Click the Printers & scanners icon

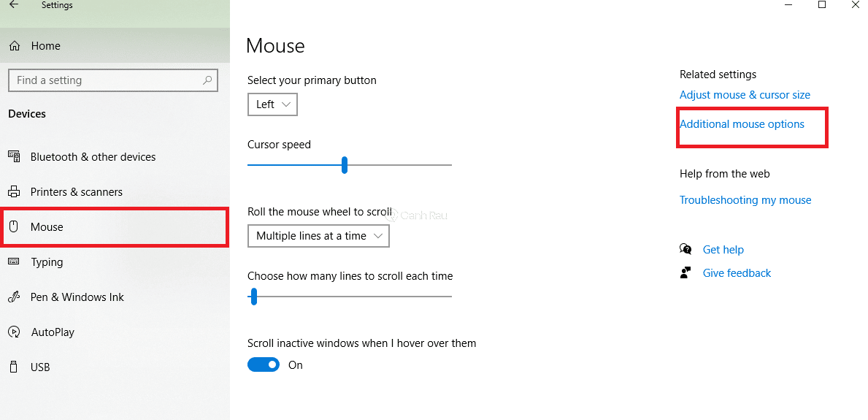14,192
